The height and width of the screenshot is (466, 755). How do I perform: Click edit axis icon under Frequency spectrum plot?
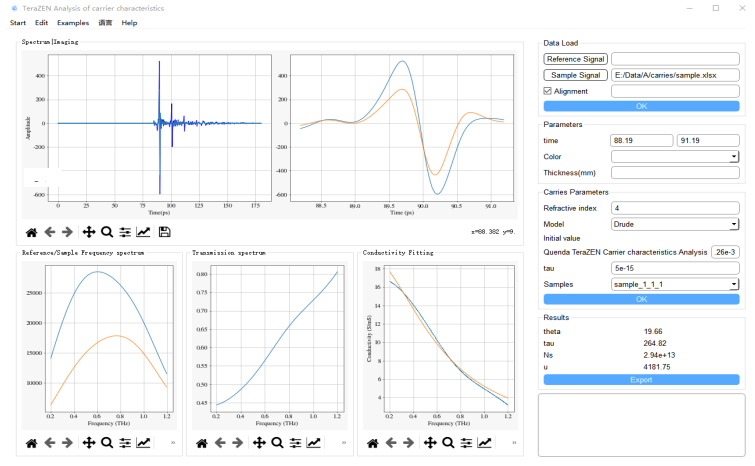click(x=142, y=443)
